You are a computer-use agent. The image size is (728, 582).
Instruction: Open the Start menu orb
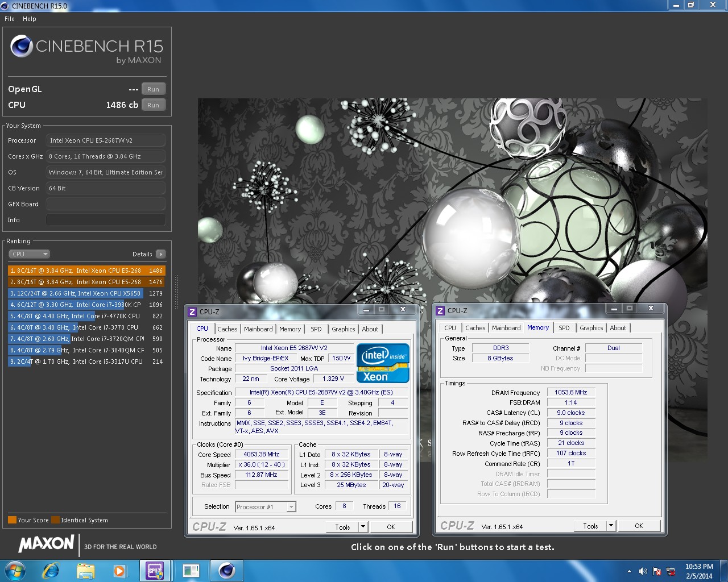click(15, 570)
